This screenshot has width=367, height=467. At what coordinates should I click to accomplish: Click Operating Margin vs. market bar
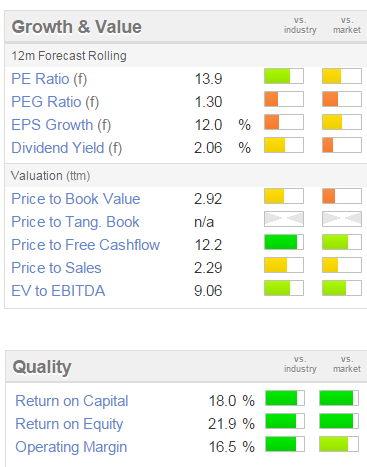[x=339, y=444]
